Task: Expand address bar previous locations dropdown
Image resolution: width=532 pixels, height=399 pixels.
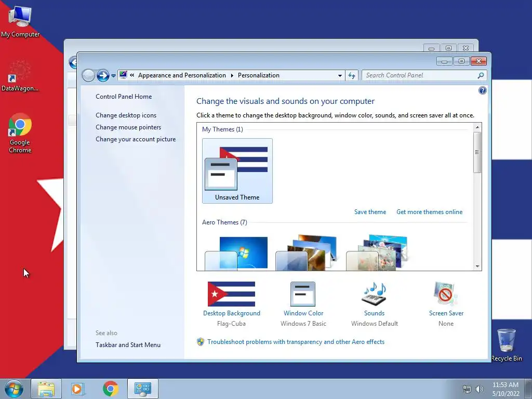Action: (340, 76)
